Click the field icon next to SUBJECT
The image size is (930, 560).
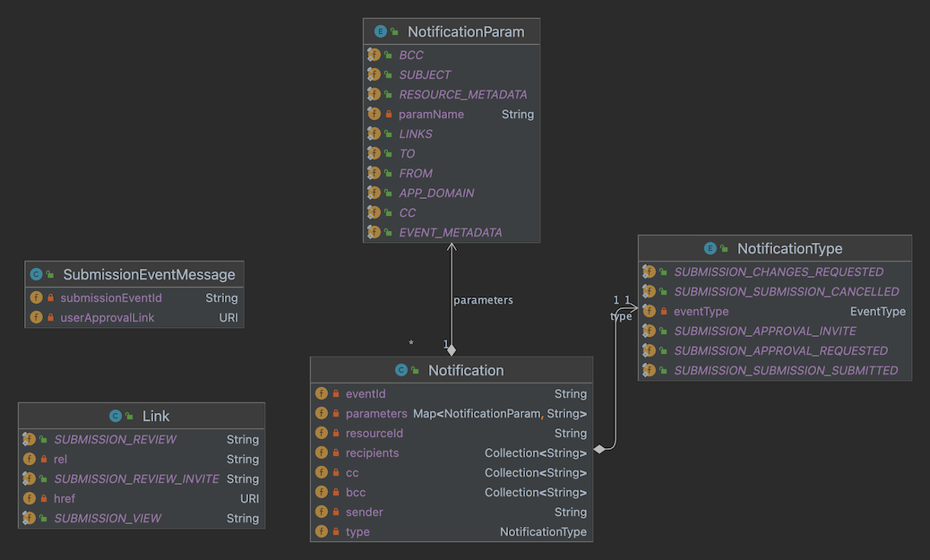click(x=374, y=74)
